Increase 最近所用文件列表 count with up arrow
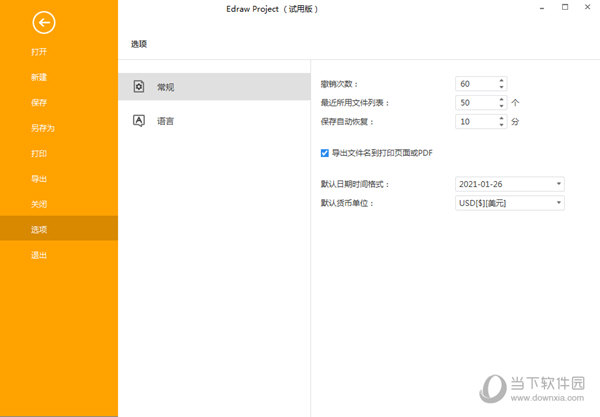600x417 pixels. (501, 99)
